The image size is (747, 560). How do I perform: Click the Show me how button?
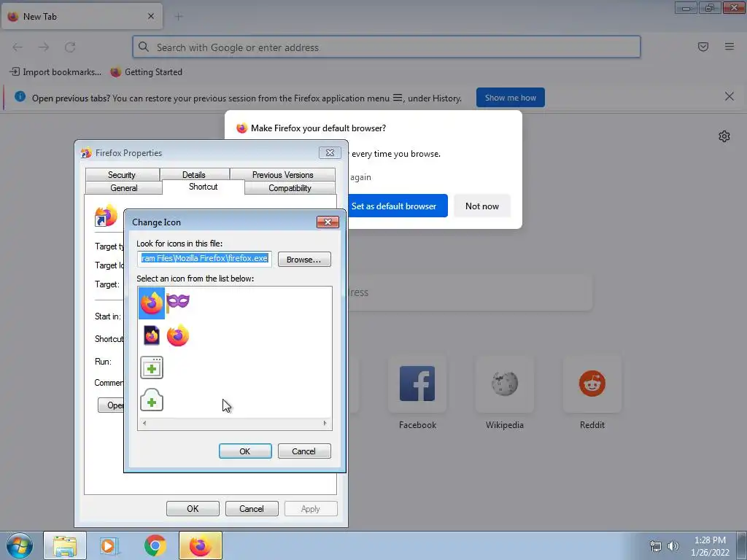pos(510,98)
